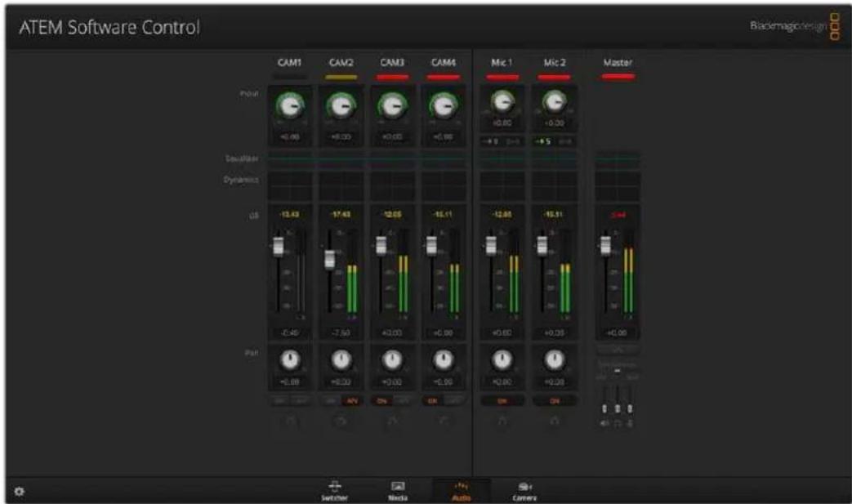Solo Mic 2 with its headphone icon

554,421
